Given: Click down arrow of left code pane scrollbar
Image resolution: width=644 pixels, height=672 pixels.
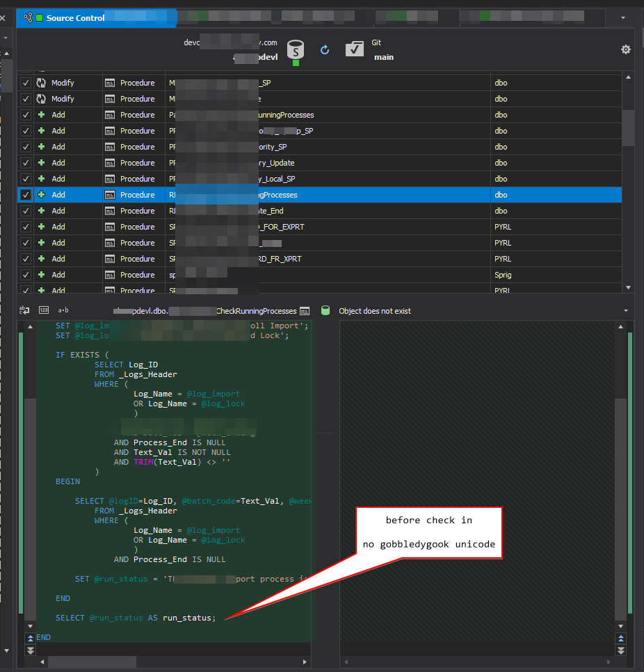Looking at the screenshot, I should coord(30,626).
